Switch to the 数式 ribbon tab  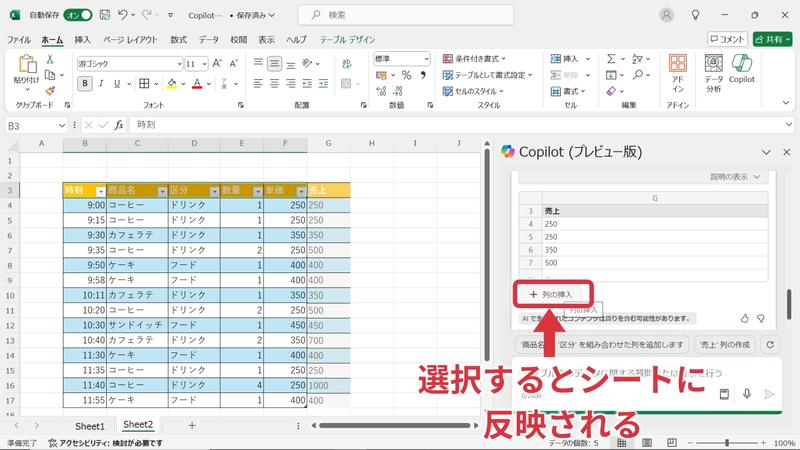point(179,39)
